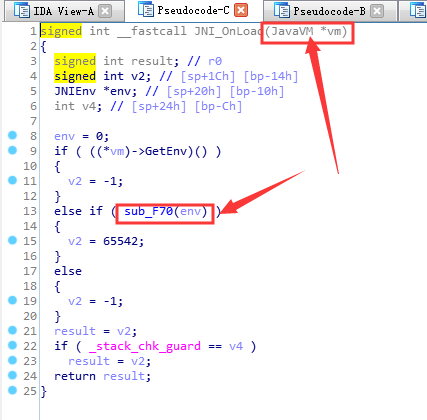Toggle breakpoint dot on line 21
Viewport: 427px width, 420px height.
[13, 330]
